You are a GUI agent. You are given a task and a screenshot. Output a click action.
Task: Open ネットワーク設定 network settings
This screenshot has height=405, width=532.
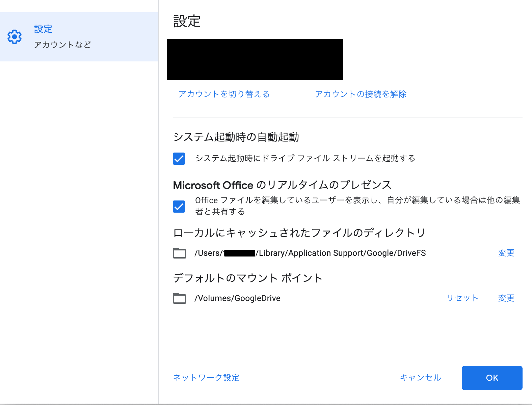206,378
